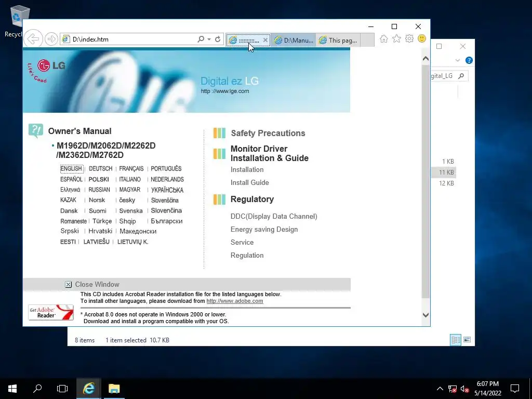Viewport: 532px width, 399px height.
Task: Click the browser Forward arrow button
Action: click(51, 39)
